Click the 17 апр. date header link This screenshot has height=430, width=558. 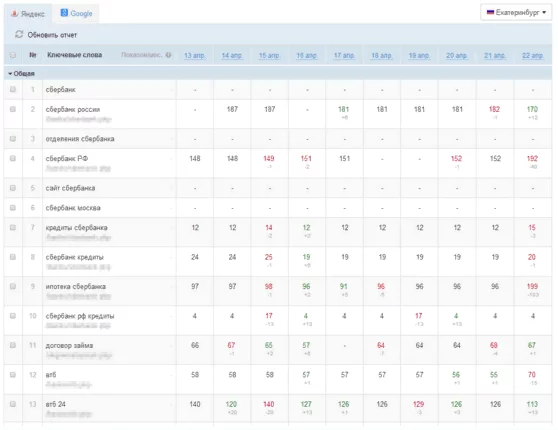344,56
